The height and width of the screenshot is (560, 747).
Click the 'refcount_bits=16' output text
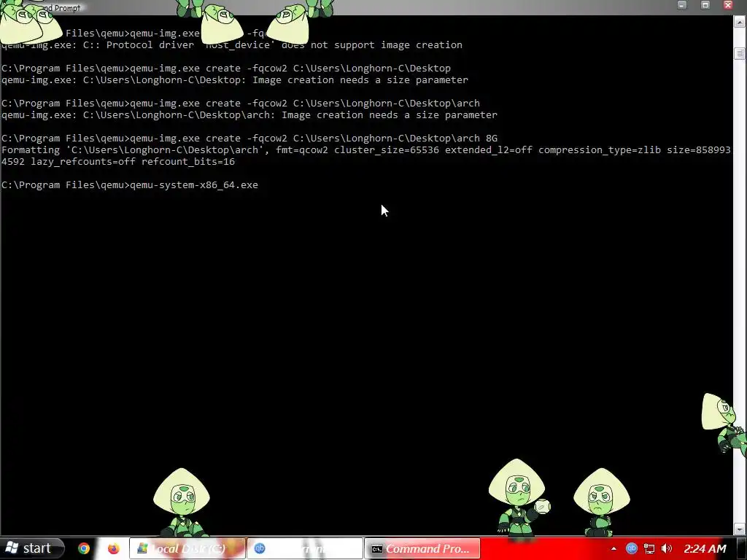pyautogui.click(x=188, y=161)
